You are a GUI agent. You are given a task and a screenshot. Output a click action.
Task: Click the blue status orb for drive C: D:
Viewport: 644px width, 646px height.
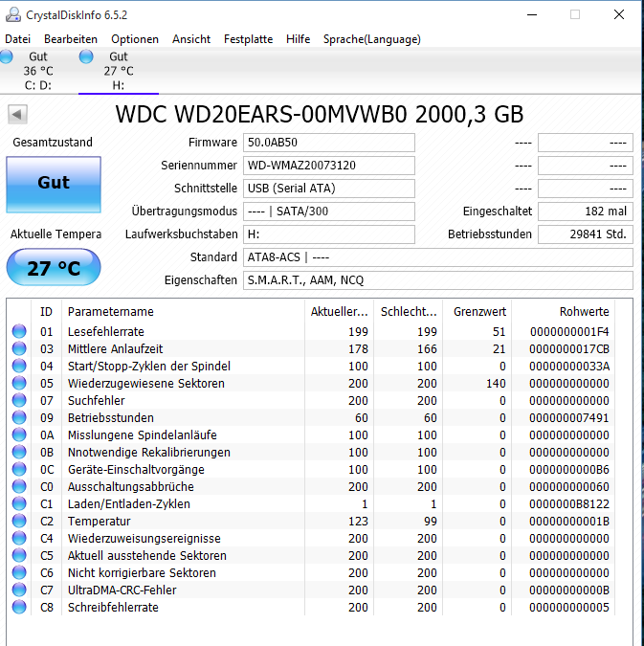tap(6, 56)
